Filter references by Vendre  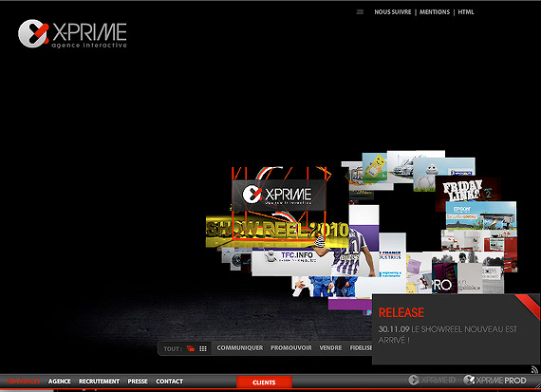[330, 347]
